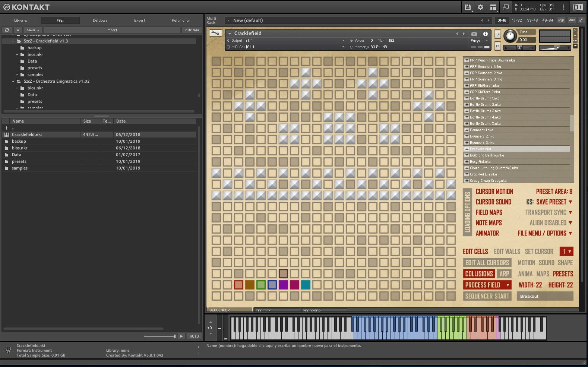
Task: Switch to the Automation tab
Action: pos(181,20)
